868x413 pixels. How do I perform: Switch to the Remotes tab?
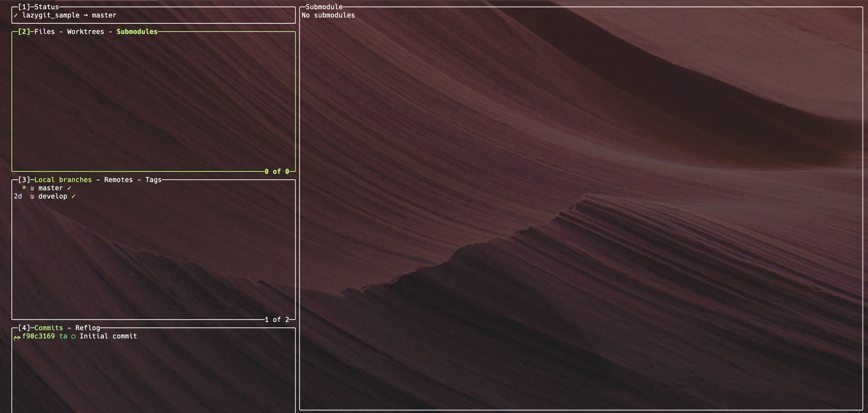tap(118, 180)
